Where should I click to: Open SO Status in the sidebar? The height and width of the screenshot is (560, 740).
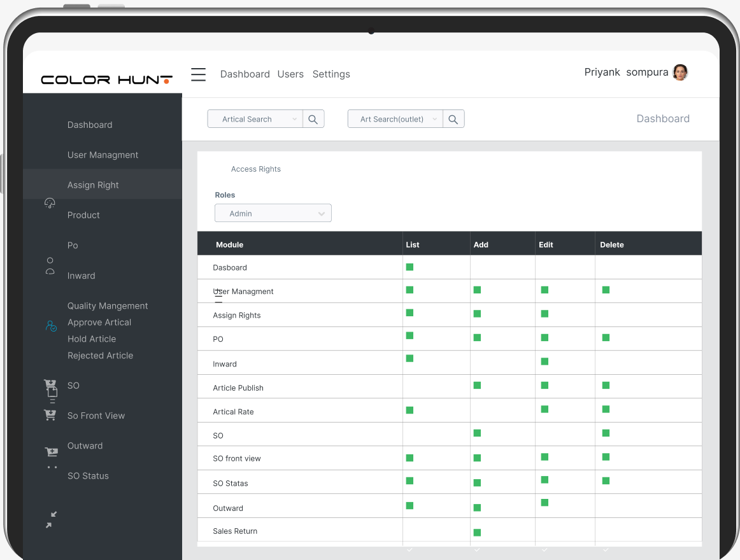(88, 475)
